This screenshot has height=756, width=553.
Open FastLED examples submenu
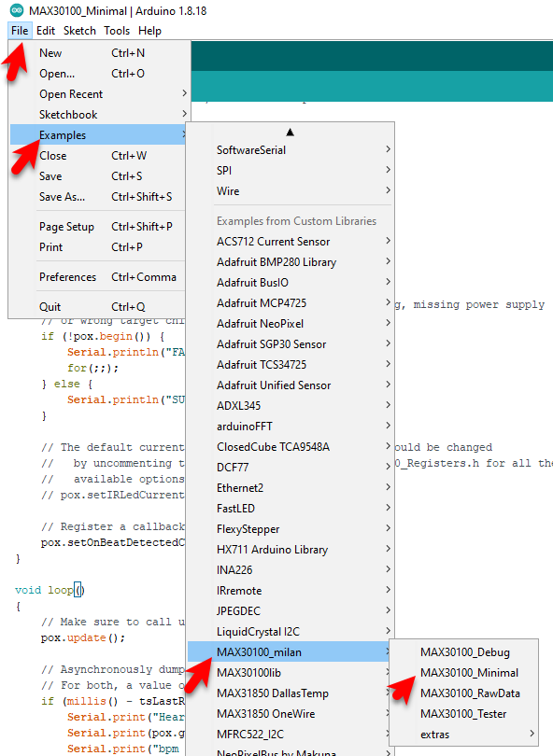point(290,509)
